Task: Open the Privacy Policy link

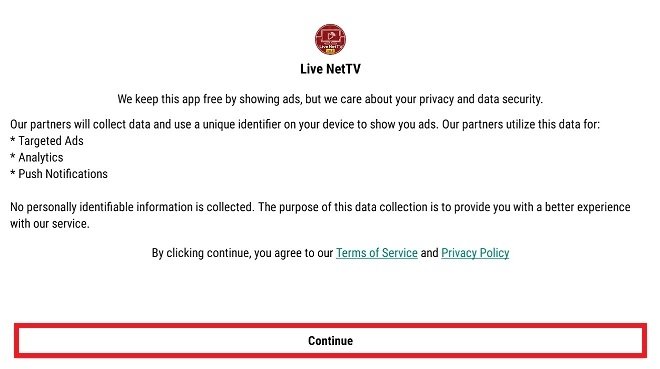Action: pos(475,253)
